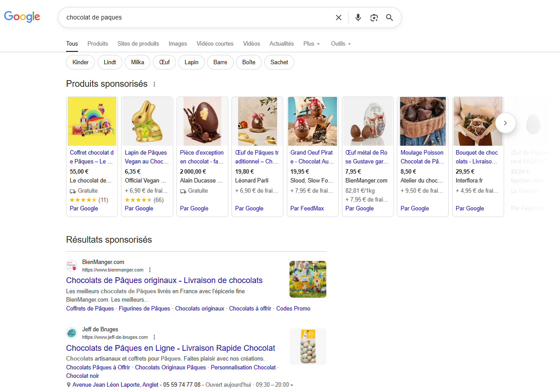This screenshot has height=392, width=560.
Task: Open the Lindt gold bunny product thumbnail
Action: (147, 121)
